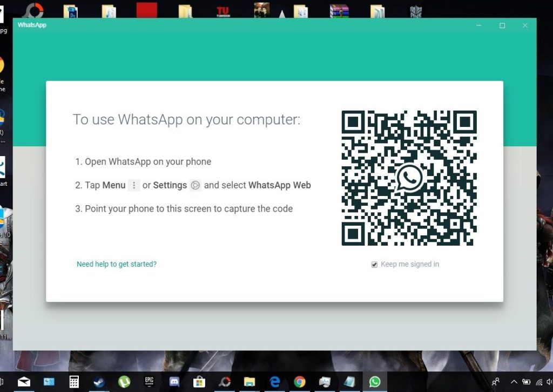Click the To use WhatsApp on your computer heading
The height and width of the screenshot is (392, 553).
[186, 120]
